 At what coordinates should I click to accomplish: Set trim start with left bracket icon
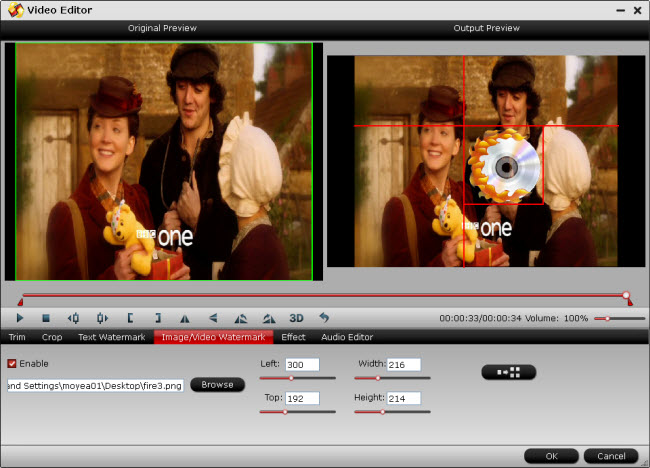130,318
